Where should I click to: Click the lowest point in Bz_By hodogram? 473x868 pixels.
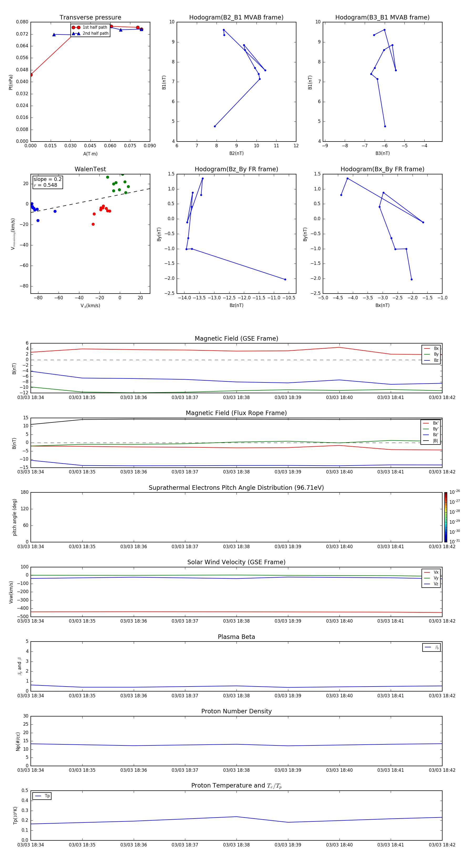tap(285, 279)
